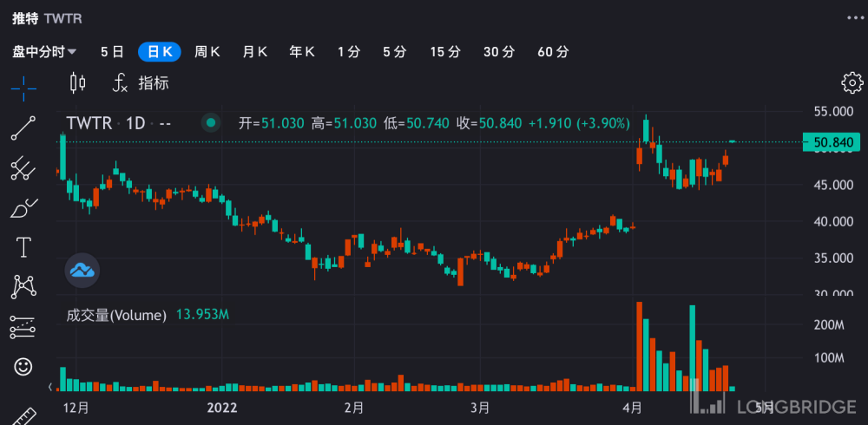Select the pattern drawing tool
The height and width of the screenshot is (425, 868).
[x=23, y=287]
